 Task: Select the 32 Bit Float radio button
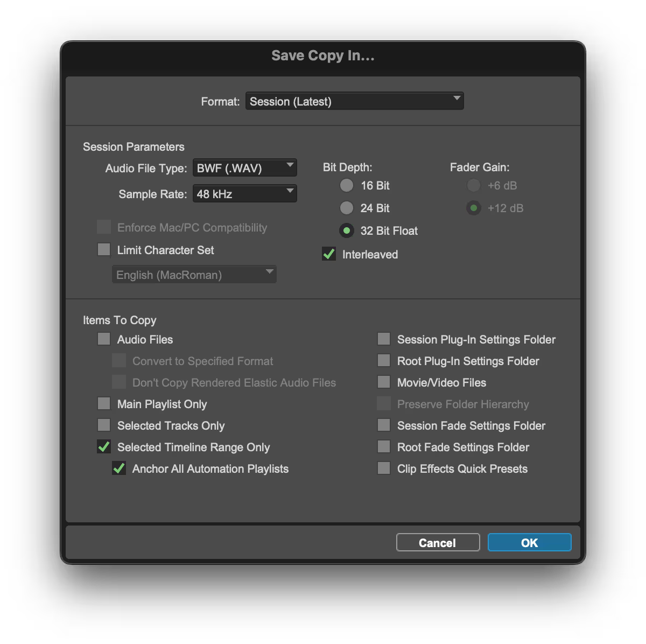[347, 230]
